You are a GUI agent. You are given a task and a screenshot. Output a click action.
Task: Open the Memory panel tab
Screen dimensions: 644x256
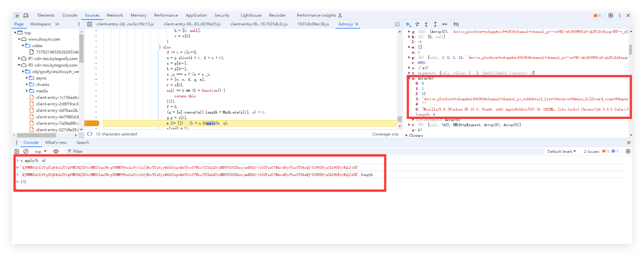point(138,15)
